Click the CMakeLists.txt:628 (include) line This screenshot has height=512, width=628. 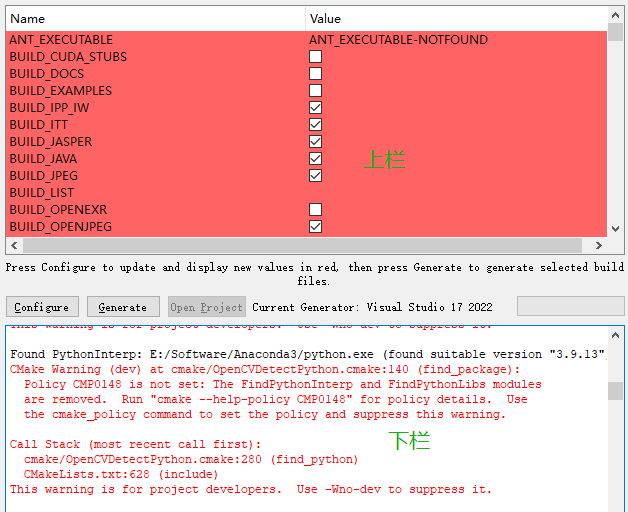121,474
